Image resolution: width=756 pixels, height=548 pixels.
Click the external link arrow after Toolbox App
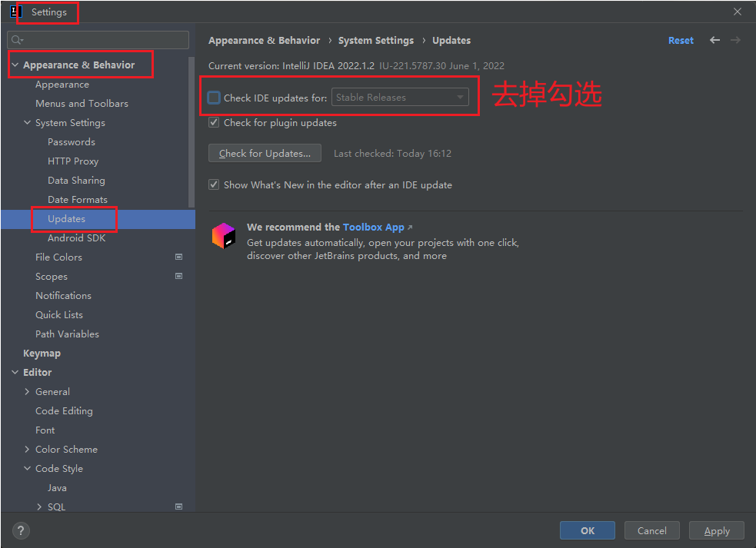tap(410, 228)
